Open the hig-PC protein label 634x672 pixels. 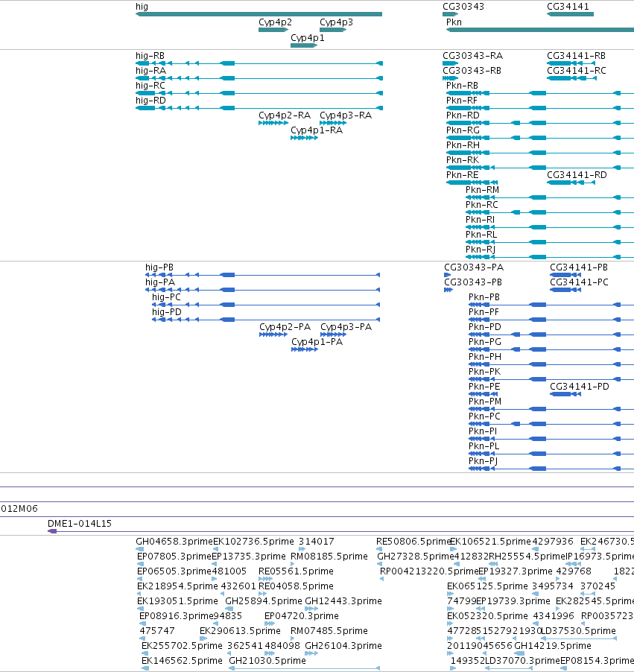166,297
